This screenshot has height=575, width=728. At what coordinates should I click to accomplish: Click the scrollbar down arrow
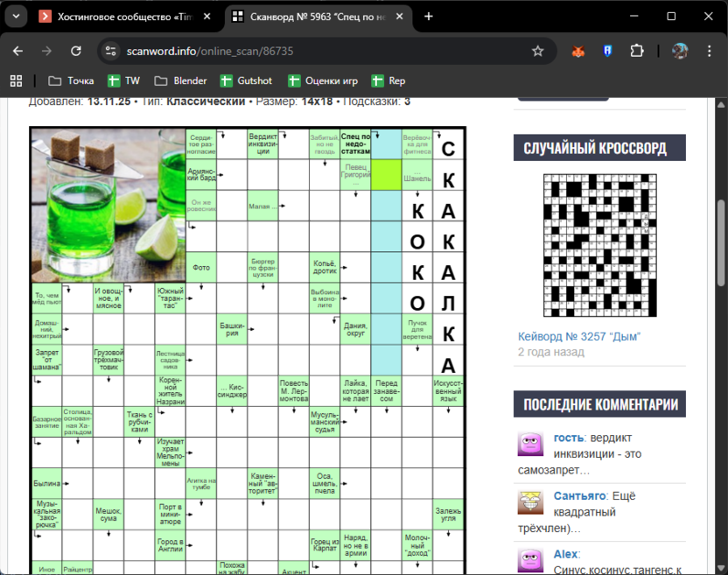point(721,568)
